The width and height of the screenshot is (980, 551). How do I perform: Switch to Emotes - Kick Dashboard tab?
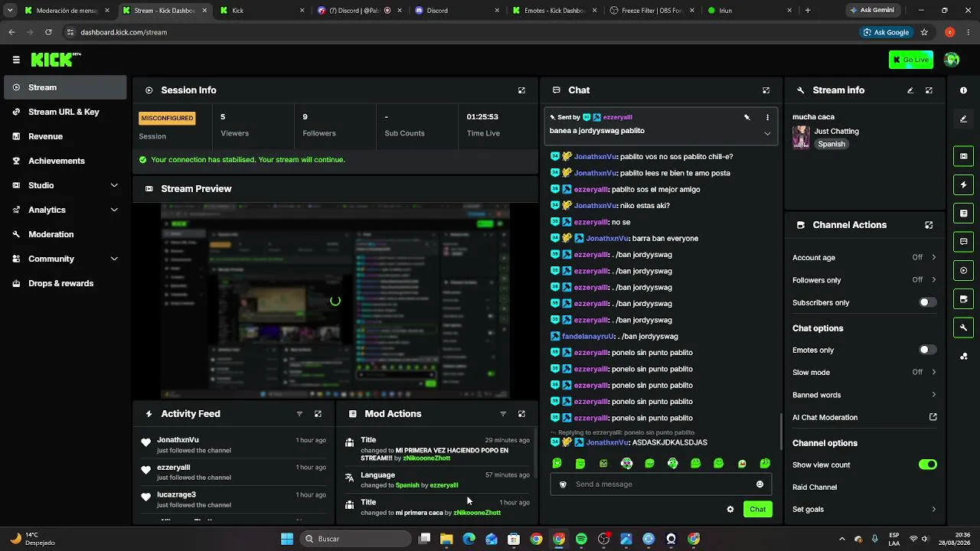[555, 11]
